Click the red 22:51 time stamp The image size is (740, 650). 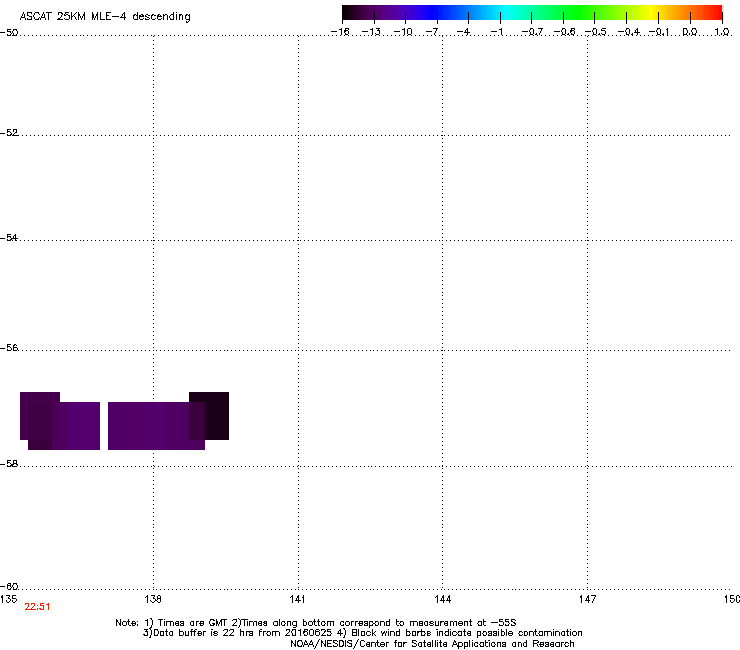point(37,607)
